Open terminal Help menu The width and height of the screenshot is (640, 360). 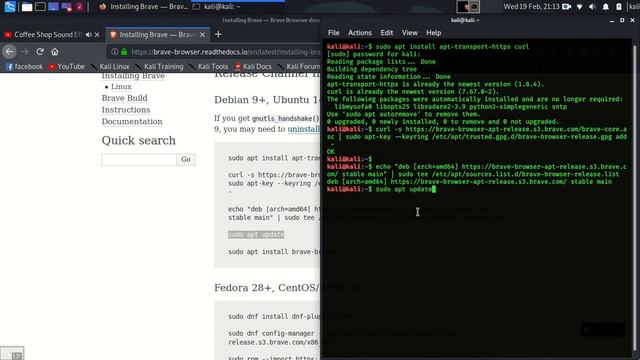pos(433,33)
